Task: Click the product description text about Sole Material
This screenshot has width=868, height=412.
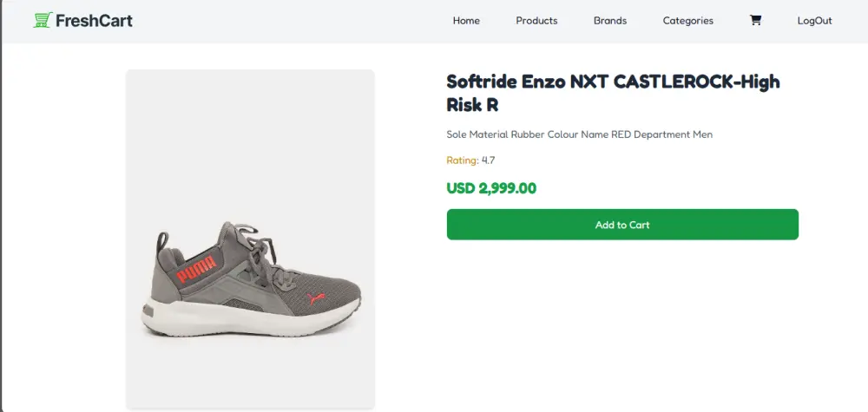Action: 579,134
